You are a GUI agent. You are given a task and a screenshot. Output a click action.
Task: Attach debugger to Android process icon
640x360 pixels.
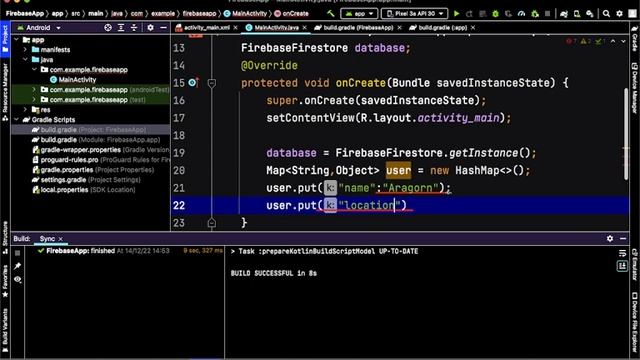click(534, 14)
